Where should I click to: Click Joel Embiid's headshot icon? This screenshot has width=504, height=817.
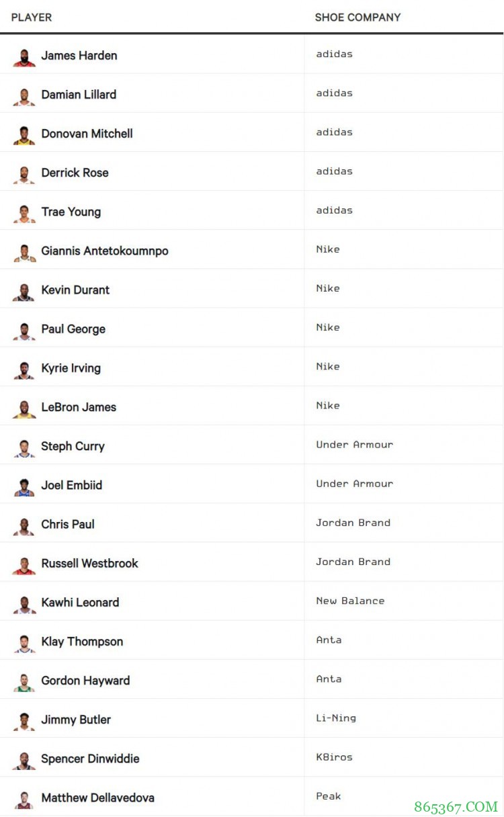point(24,486)
